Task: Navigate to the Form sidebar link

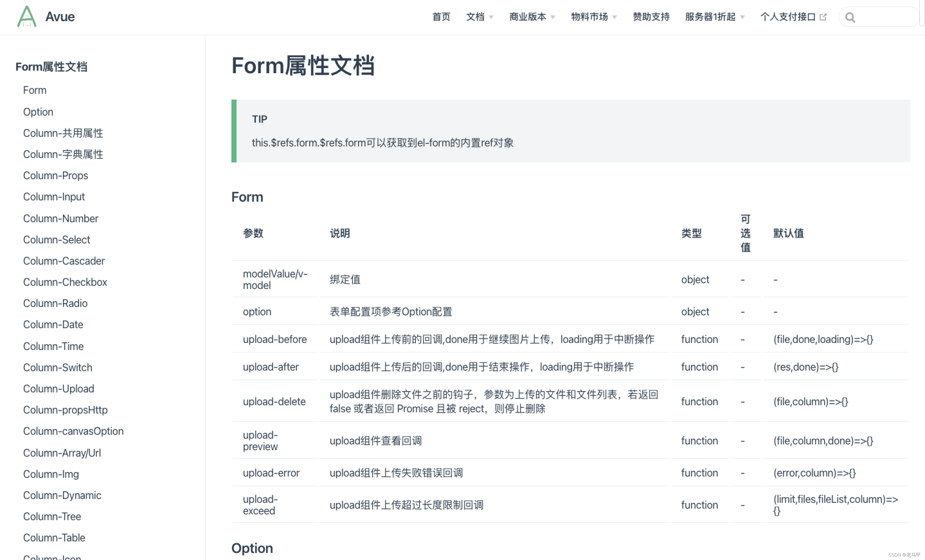Action: pos(34,90)
